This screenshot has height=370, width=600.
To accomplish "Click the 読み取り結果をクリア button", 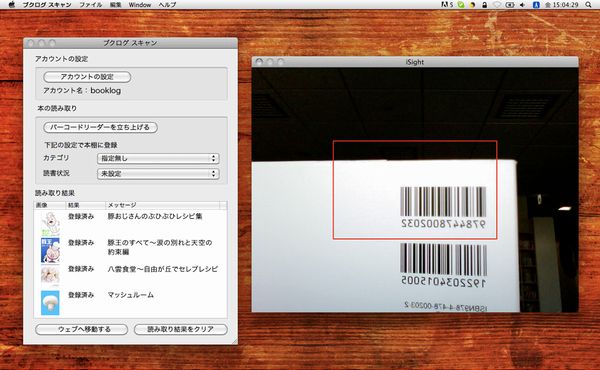I will click(x=181, y=329).
